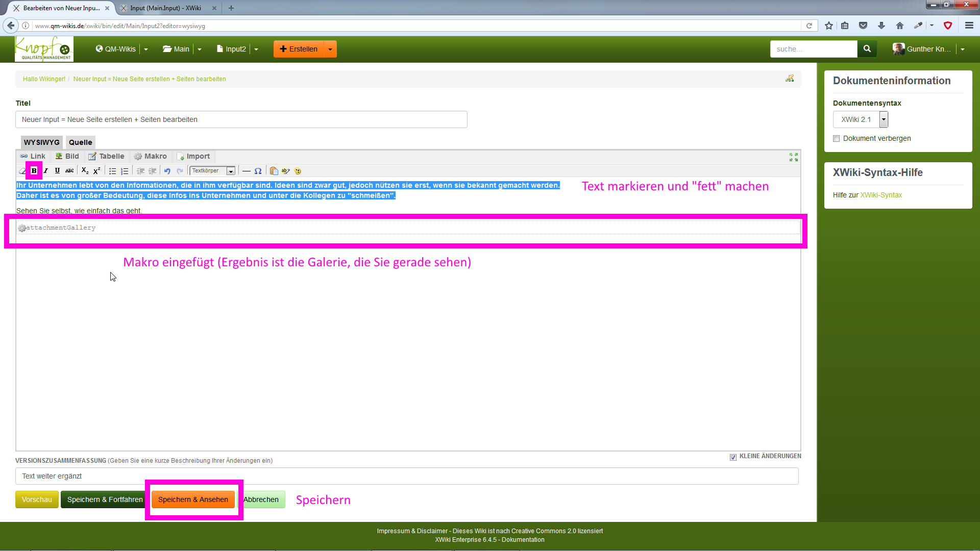Click the 'ab' pencil icon in the toolbar
The image size is (980, 551).
286,171
